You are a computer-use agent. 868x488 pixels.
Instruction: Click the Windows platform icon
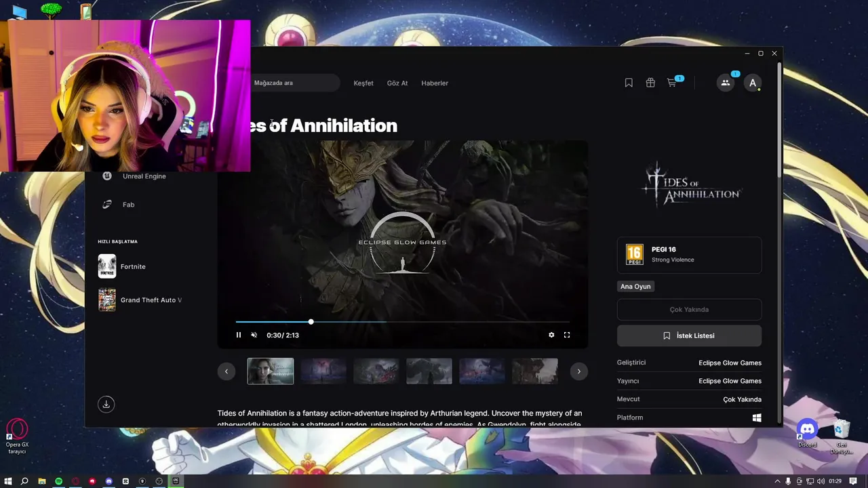click(x=757, y=418)
